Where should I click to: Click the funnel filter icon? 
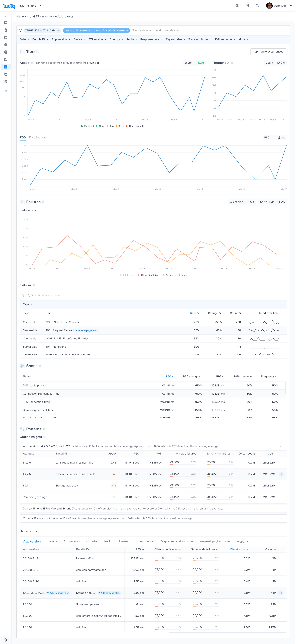pyautogui.click(x=20, y=30)
